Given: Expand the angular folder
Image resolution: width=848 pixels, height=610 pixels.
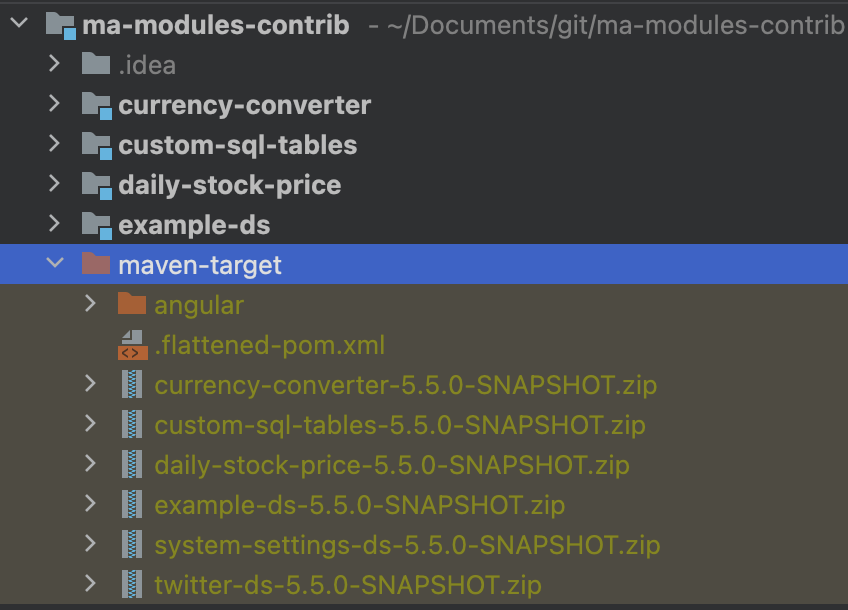Looking at the screenshot, I should pyautogui.click(x=90, y=303).
